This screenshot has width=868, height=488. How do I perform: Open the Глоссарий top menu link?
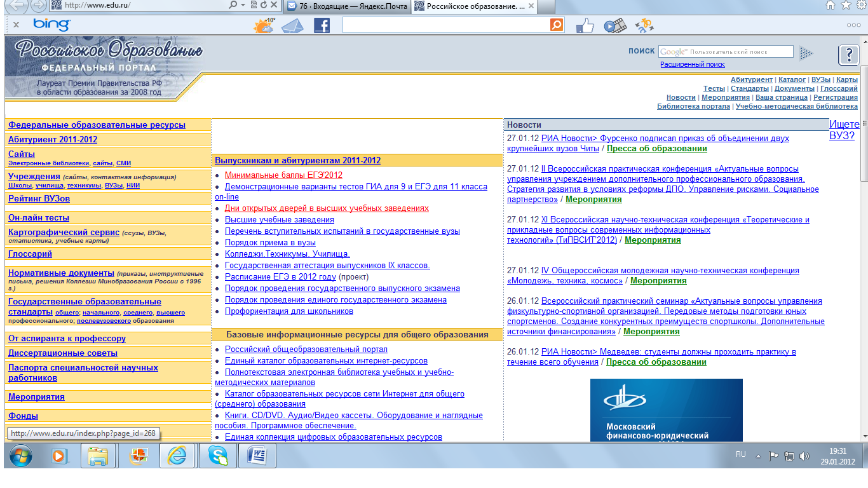(x=839, y=88)
